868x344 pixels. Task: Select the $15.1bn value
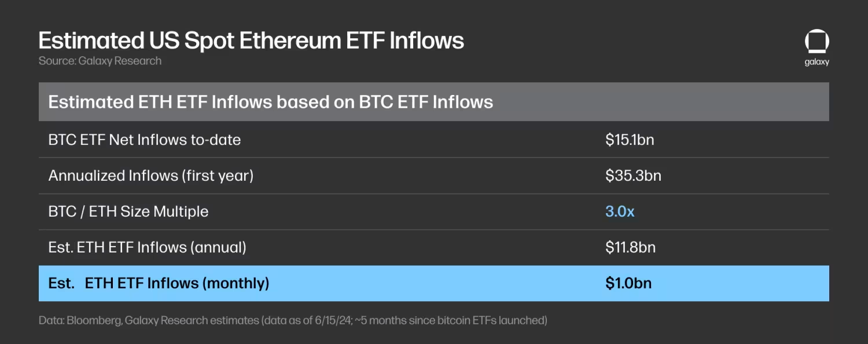(630, 140)
